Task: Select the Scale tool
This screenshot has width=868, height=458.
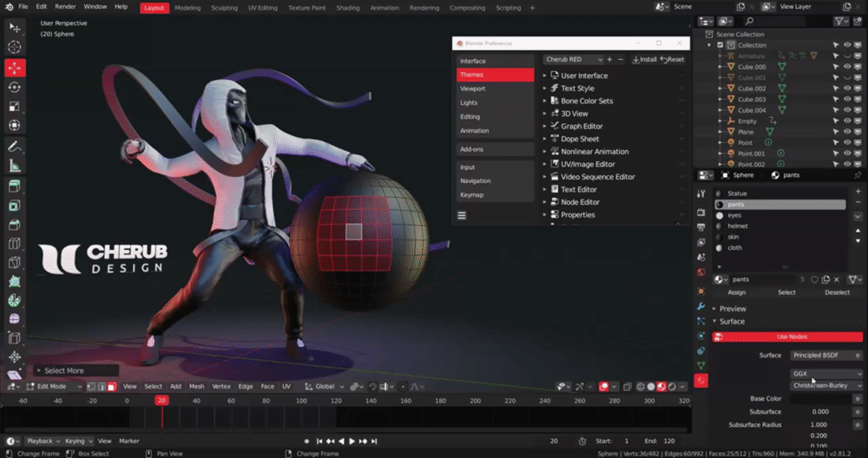Action: [x=15, y=107]
